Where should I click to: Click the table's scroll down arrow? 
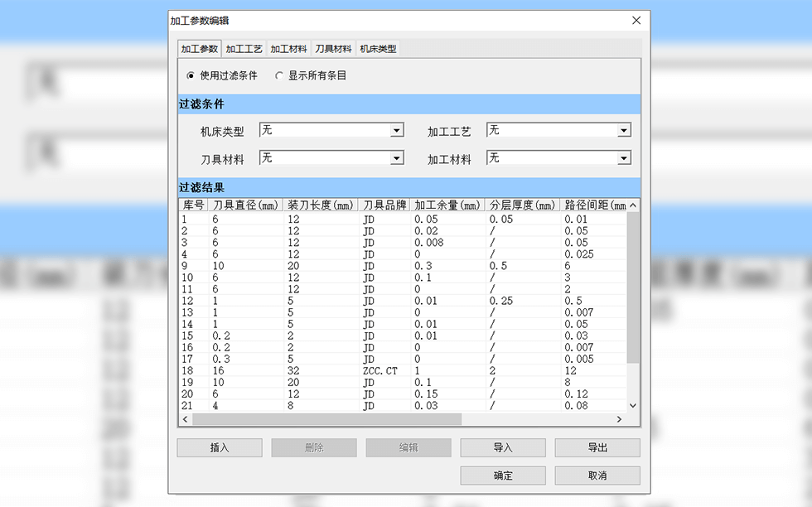point(633,406)
